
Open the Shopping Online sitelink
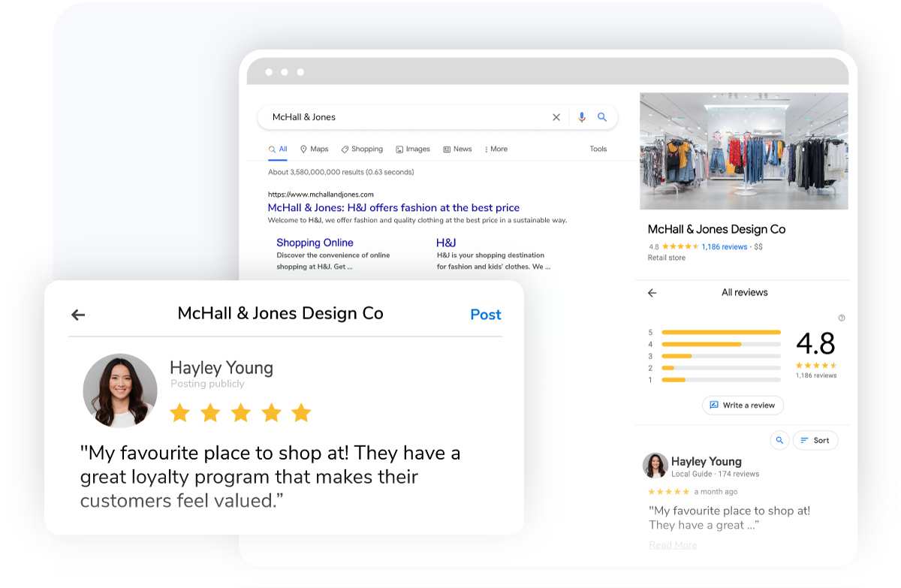(315, 243)
